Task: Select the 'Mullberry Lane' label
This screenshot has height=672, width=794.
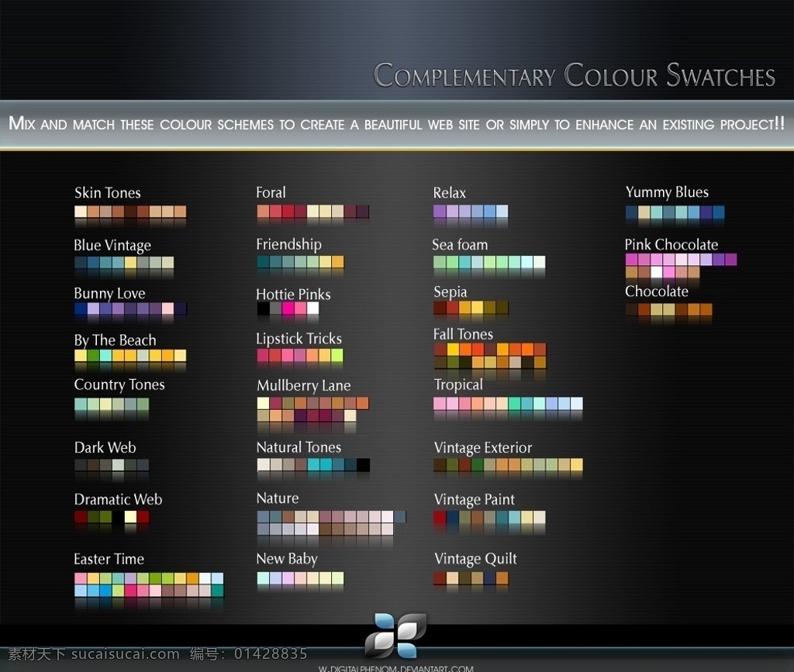Action: (304, 385)
